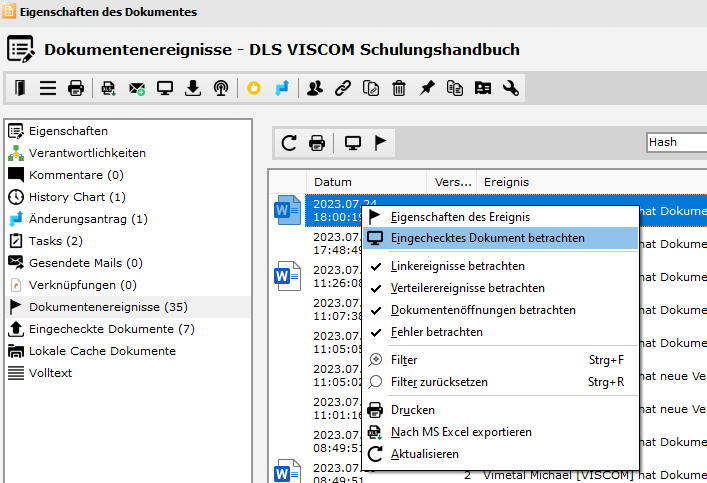
Task: Click the trash can delete icon
Action: 399,87
